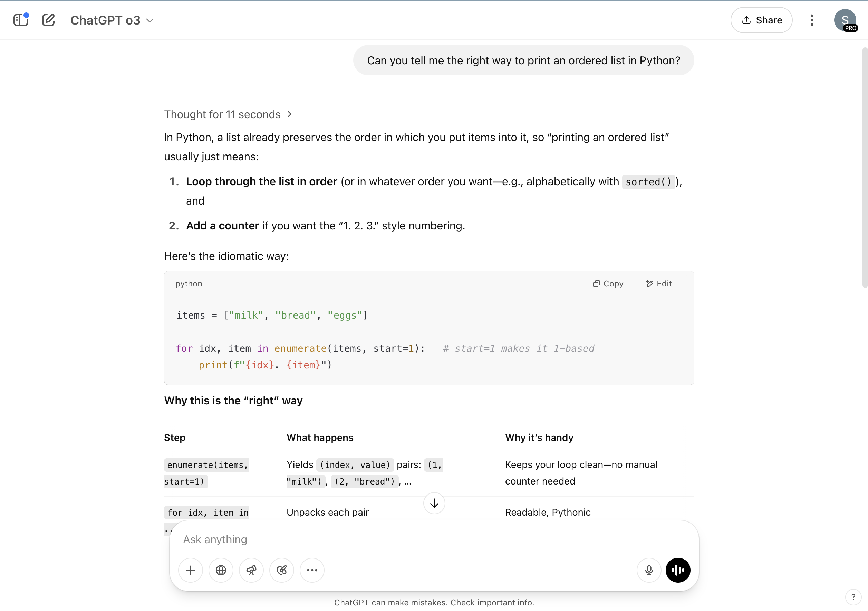868x611 pixels.
Task: Edit the python code block
Action: (658, 283)
